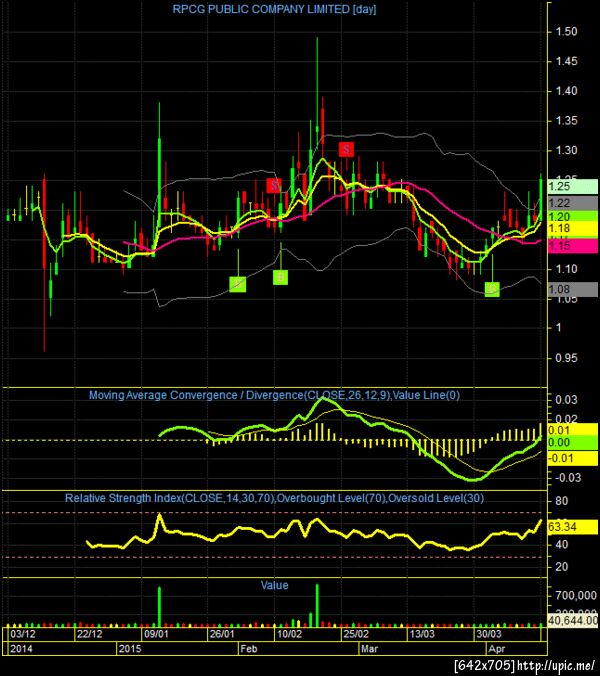The image size is (600, 676).
Task: Click the 700,000 value axis label
Action: (x=576, y=595)
